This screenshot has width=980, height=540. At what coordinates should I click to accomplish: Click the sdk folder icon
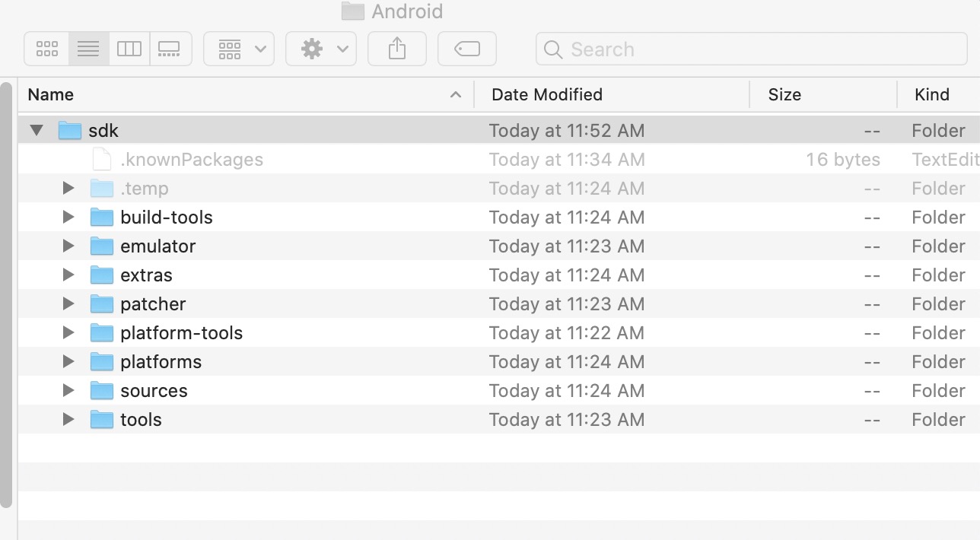[70, 130]
